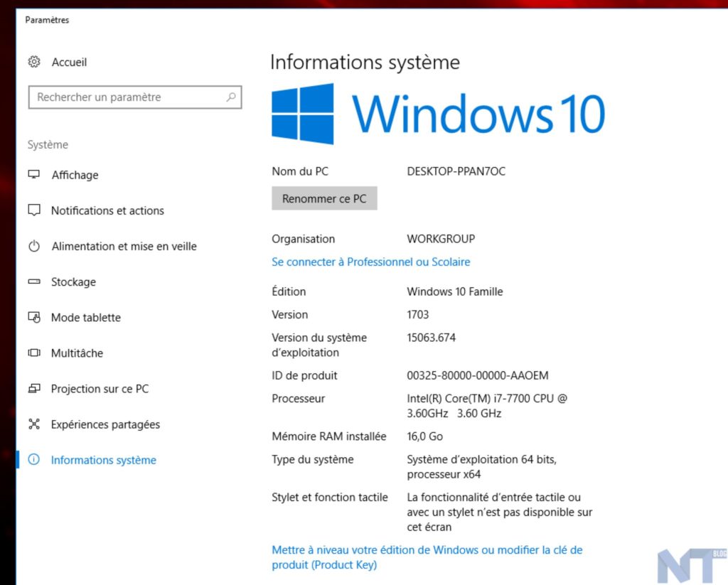The image size is (728, 585).
Task: Focus the Rechercher un paramètre field
Action: coord(135,97)
